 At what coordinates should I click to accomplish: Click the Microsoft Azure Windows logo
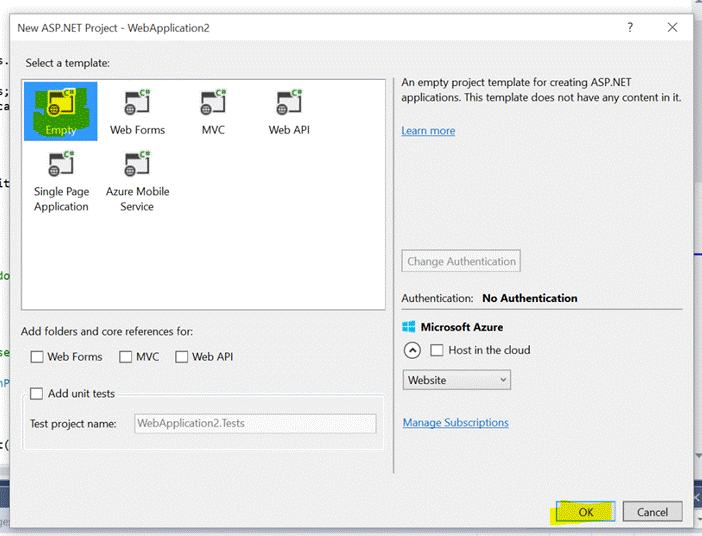point(409,327)
